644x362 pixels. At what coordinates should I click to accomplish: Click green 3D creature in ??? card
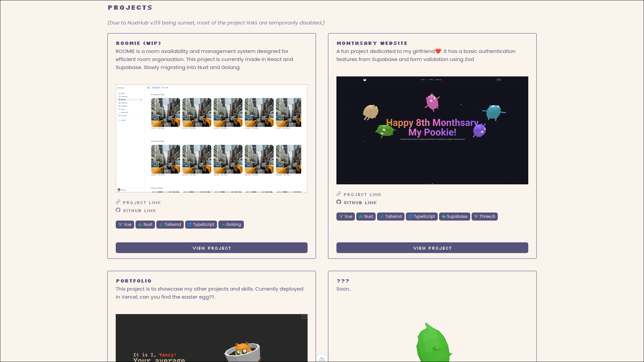(x=433, y=344)
